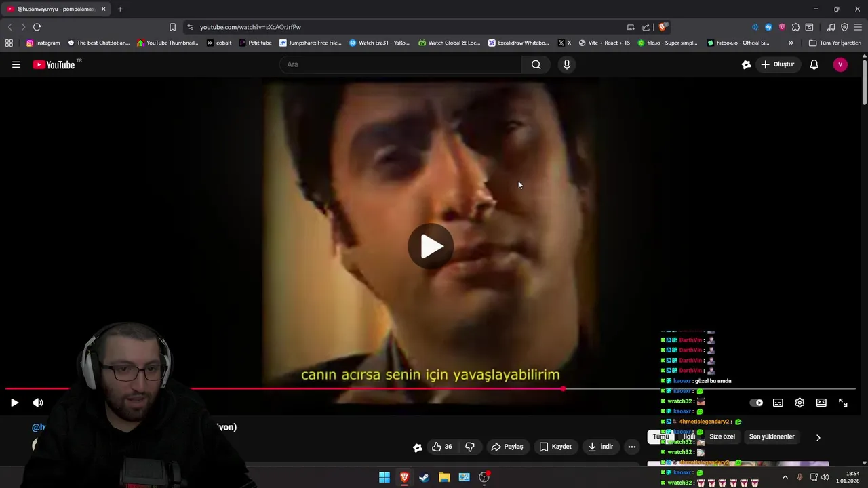The height and width of the screenshot is (488, 868).
Task: Open the media control music note icon
Action: (831, 27)
